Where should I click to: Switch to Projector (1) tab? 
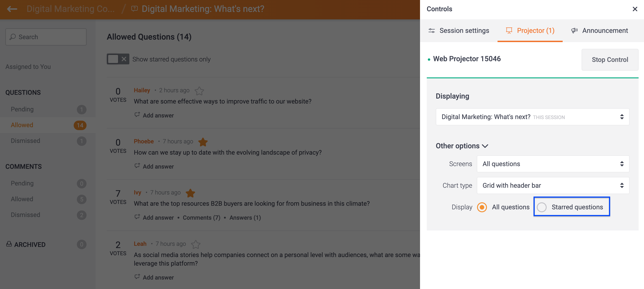pyautogui.click(x=530, y=31)
